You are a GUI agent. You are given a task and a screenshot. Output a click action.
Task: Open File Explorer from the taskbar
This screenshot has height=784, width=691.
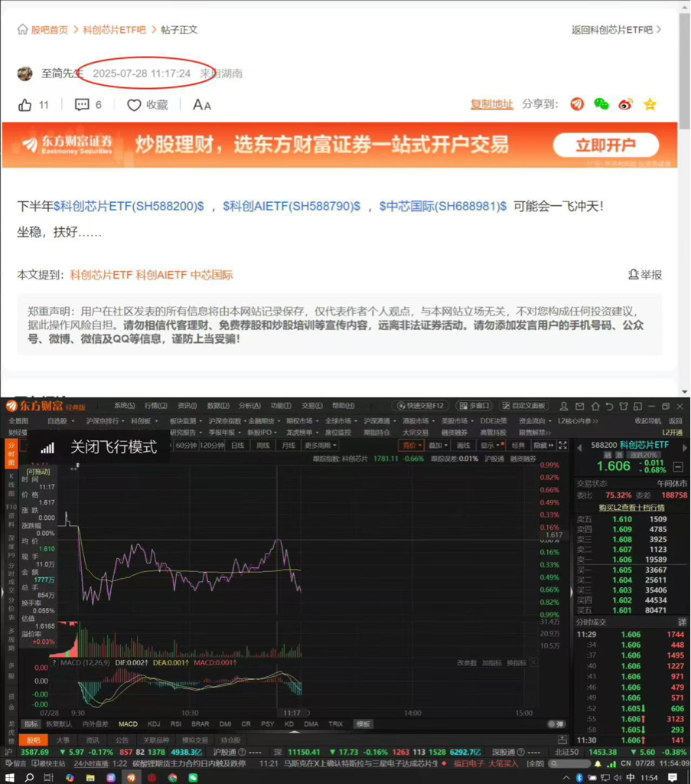click(x=90, y=778)
